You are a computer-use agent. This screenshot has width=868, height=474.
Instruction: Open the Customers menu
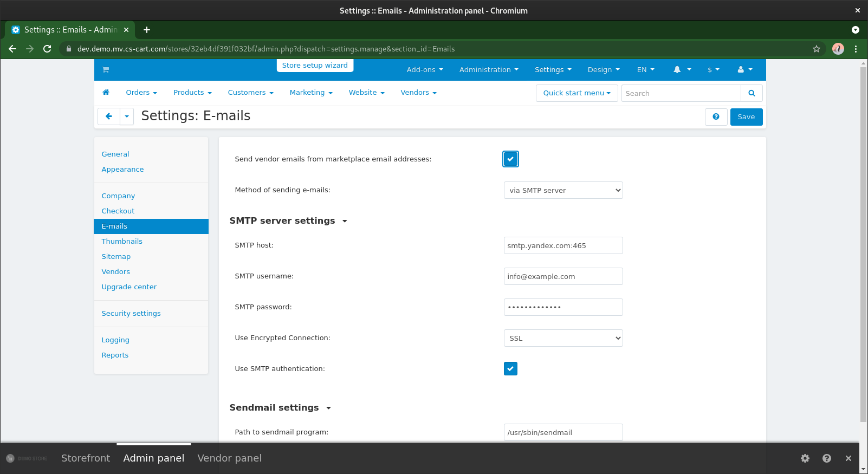pyautogui.click(x=251, y=93)
